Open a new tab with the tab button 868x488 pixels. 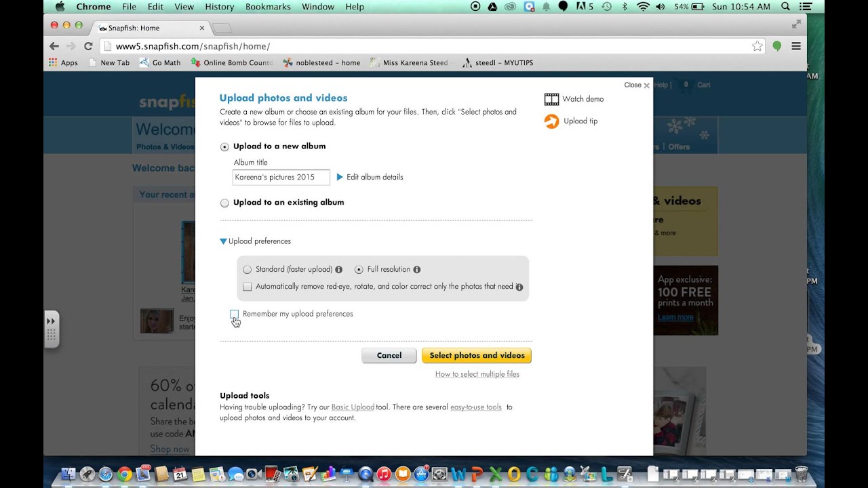[x=222, y=28]
